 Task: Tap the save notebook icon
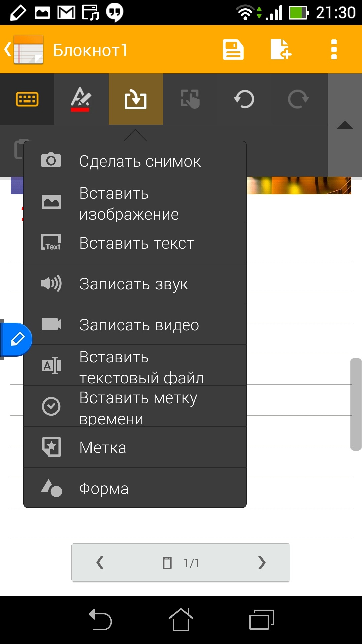(x=233, y=50)
